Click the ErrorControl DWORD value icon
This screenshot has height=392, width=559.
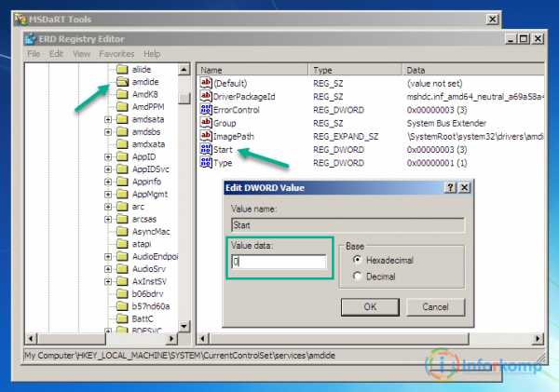click(x=206, y=109)
